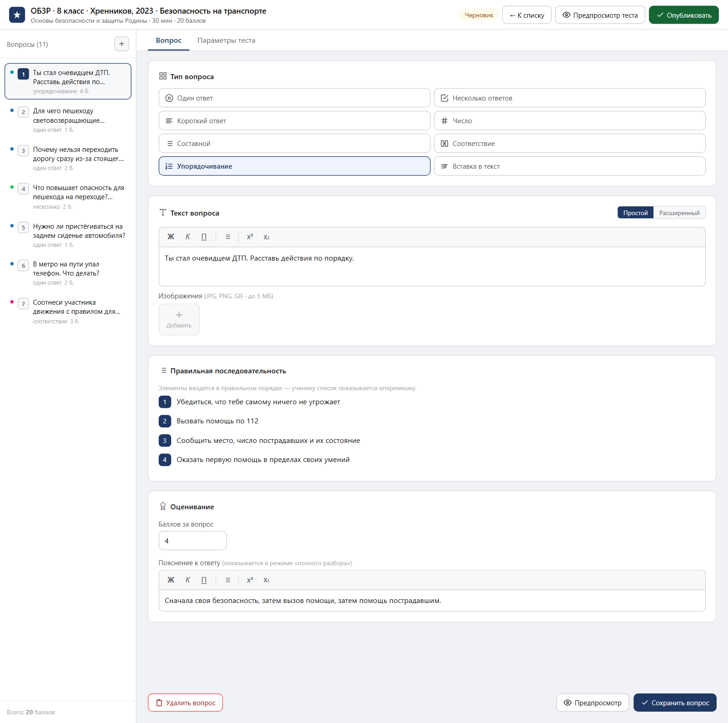728x723 pixels.
Task: Apply superscript in the answer explanation toolbar
Action: 250,580
